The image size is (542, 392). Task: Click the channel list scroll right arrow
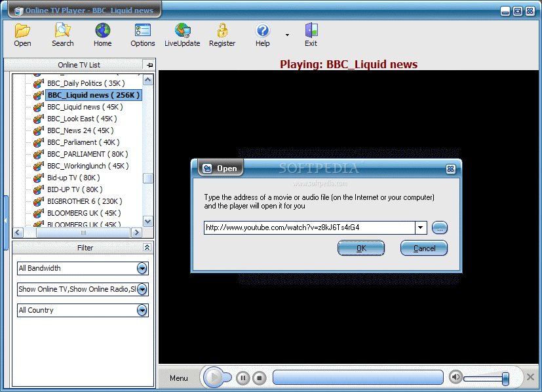coord(136,233)
